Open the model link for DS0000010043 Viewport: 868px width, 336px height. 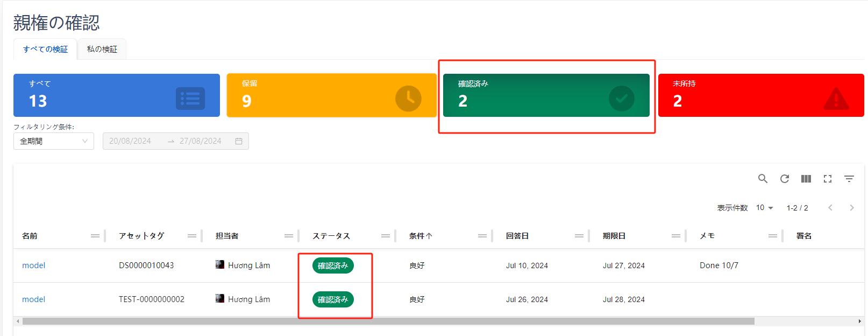(x=33, y=265)
